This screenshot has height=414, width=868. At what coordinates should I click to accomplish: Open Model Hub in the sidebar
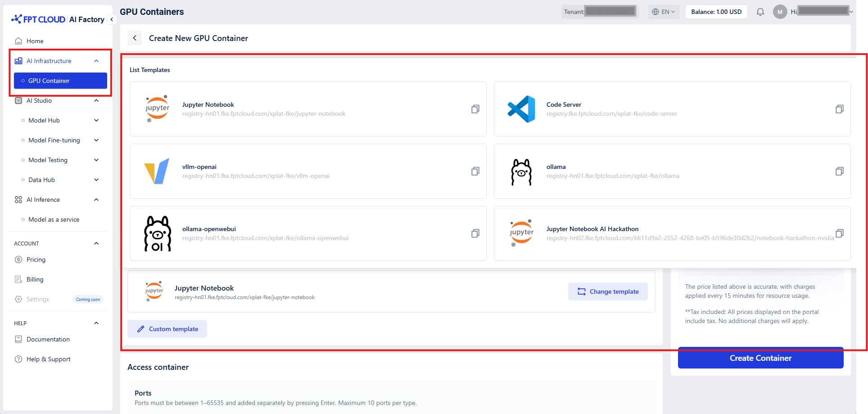(44, 120)
